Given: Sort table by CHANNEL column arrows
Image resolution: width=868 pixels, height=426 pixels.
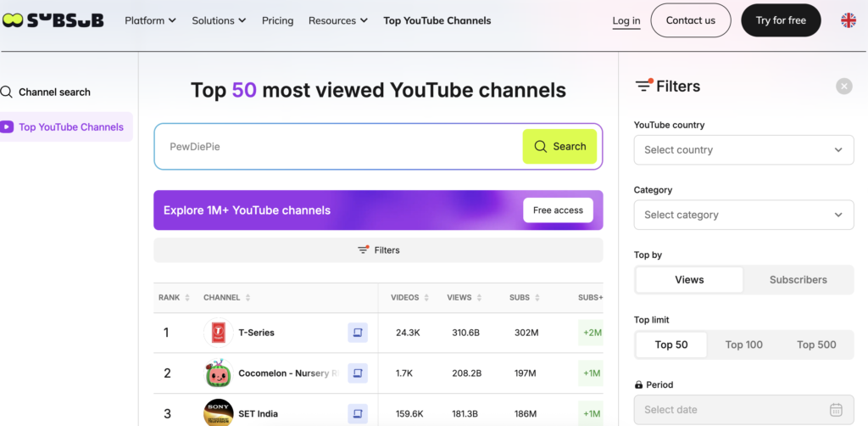Looking at the screenshot, I should [x=248, y=298].
